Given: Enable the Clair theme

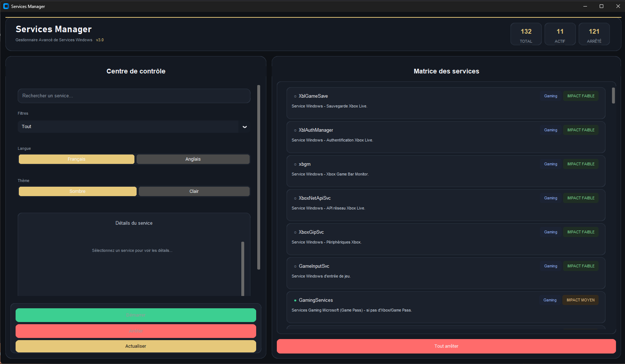Looking at the screenshot, I should pos(194,191).
